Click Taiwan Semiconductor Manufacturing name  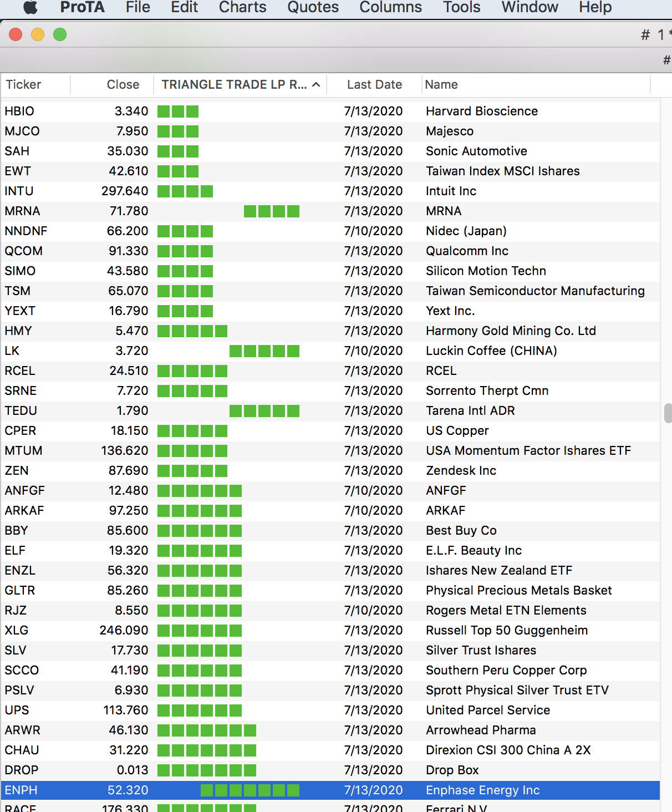(535, 291)
